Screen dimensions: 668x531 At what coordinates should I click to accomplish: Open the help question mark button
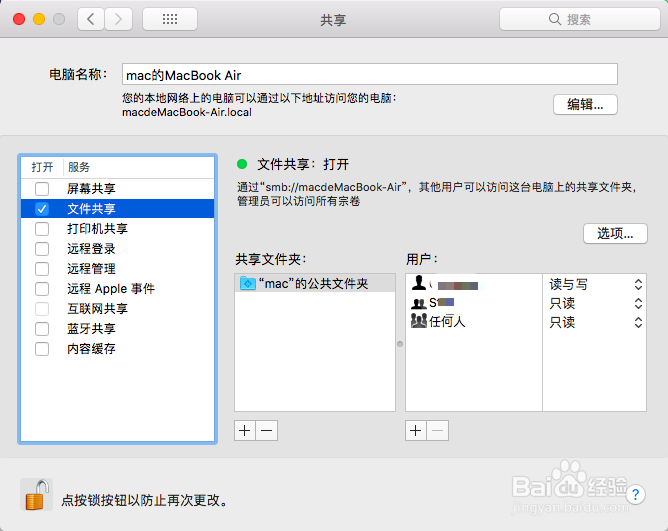point(635,495)
